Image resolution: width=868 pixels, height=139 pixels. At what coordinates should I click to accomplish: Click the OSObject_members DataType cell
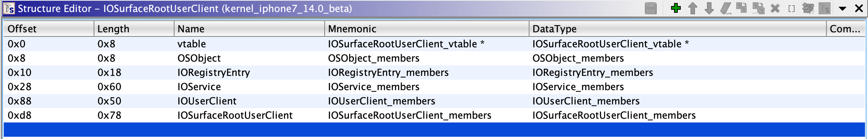coord(677,58)
